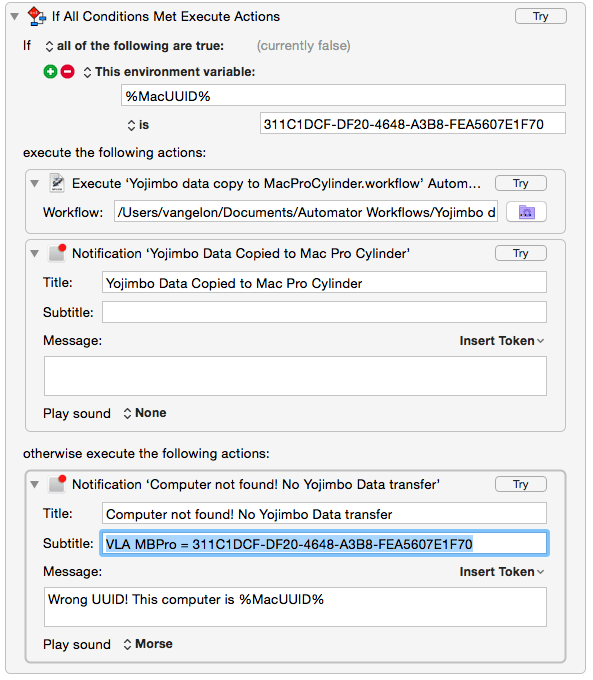Click the Computer not found notification icon
This screenshot has width=593, height=680.
click(x=57, y=484)
